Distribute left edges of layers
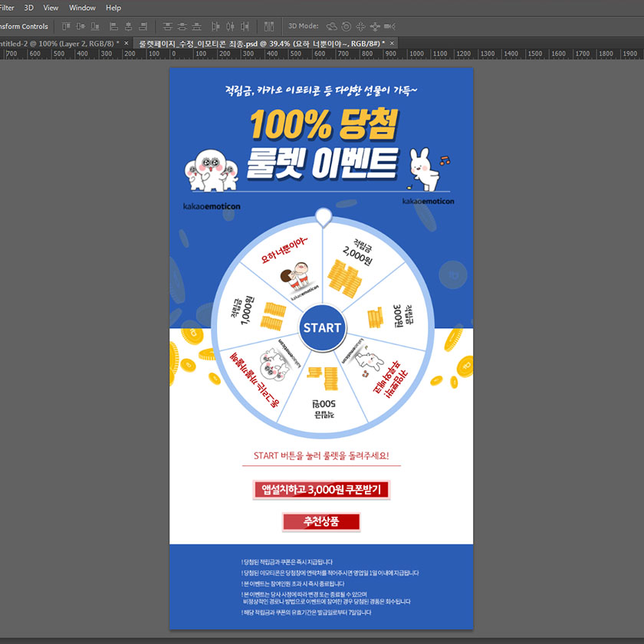Image resolution: width=644 pixels, height=644 pixels. pos(215,26)
